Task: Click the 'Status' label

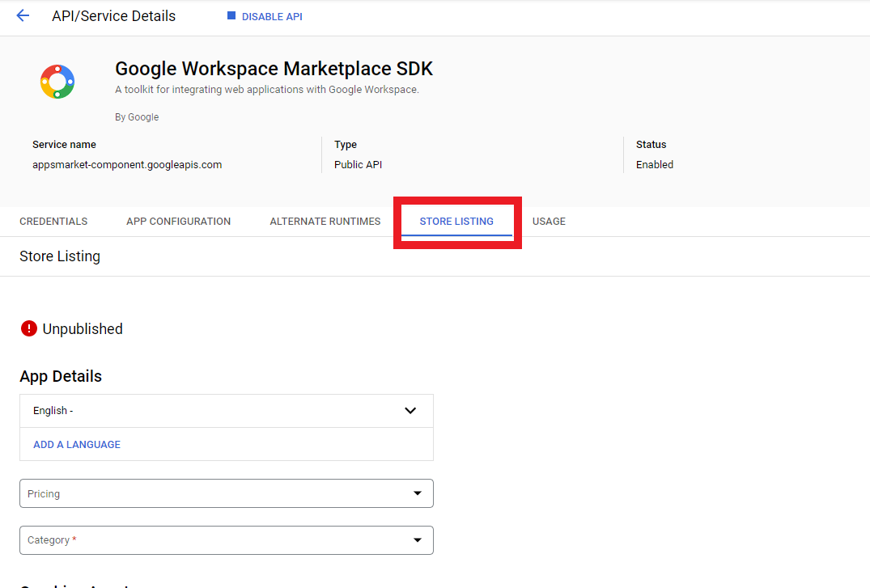Action: (x=651, y=144)
